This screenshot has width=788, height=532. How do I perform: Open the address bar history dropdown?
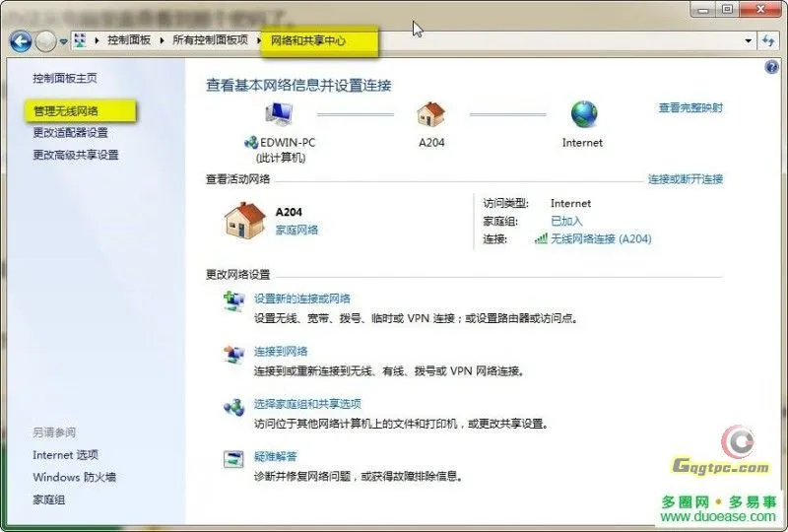749,40
